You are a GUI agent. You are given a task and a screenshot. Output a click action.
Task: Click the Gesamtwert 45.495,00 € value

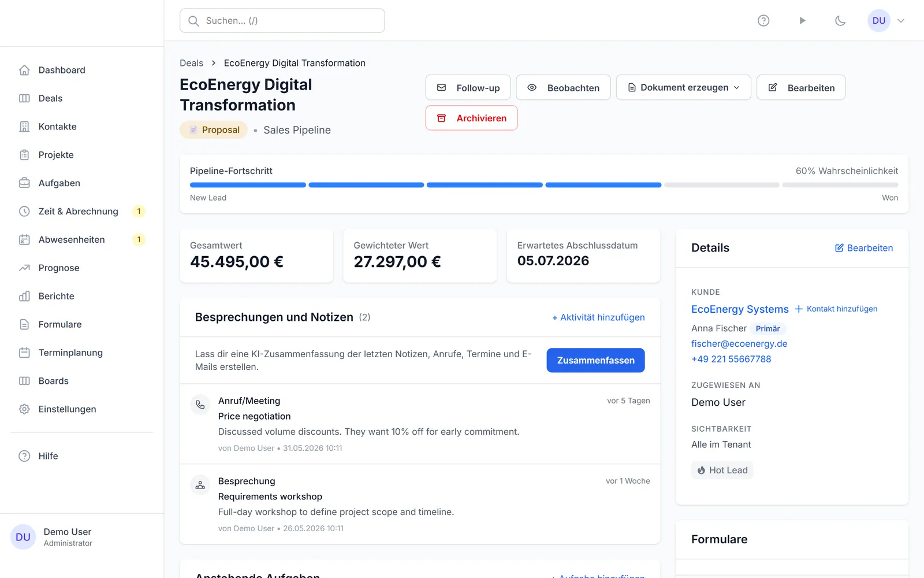(x=237, y=262)
